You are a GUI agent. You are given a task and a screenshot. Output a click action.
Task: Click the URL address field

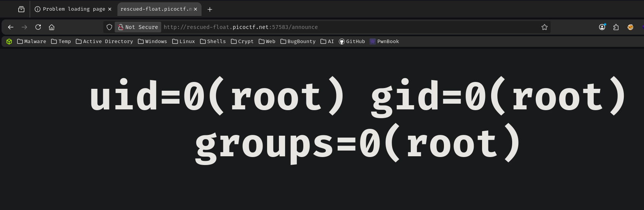point(343,27)
